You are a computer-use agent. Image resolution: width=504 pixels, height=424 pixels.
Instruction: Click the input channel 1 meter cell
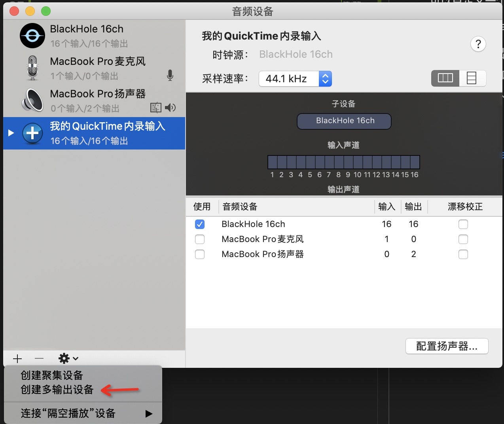tap(273, 162)
